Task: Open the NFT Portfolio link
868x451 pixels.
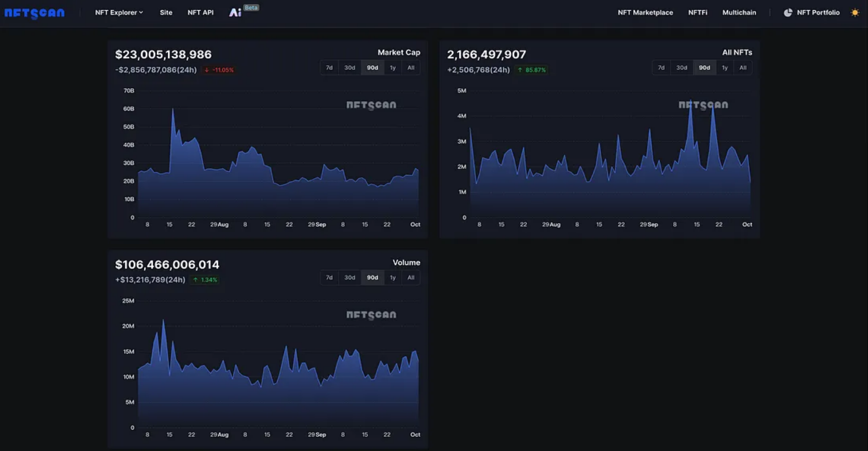Action: click(818, 13)
